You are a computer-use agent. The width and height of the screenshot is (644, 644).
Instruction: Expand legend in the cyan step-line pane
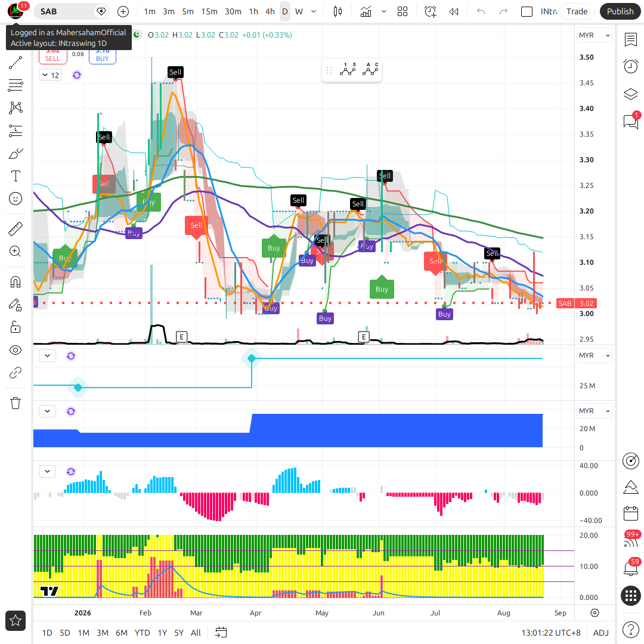pyautogui.click(x=47, y=355)
